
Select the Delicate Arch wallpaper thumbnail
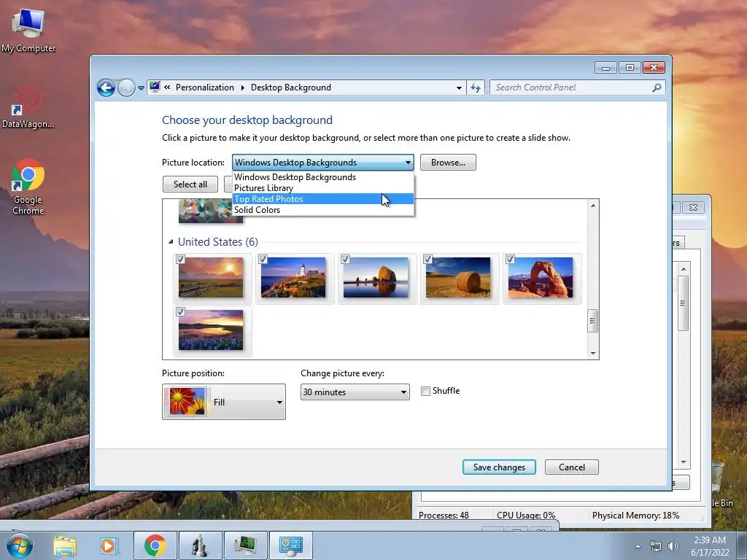pos(541,278)
